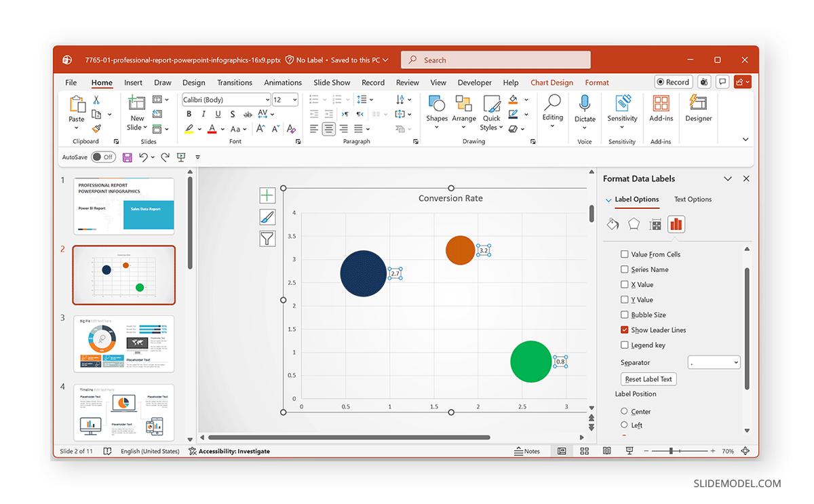Select the slide 3 thumbnail
Image resolution: width=814 pixels, height=504 pixels.
tap(123, 343)
